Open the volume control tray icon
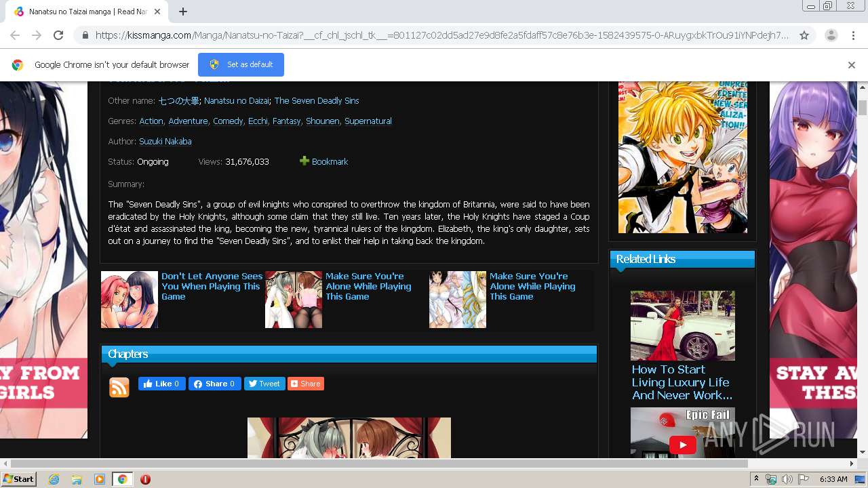The width and height of the screenshot is (868, 488). [787, 479]
